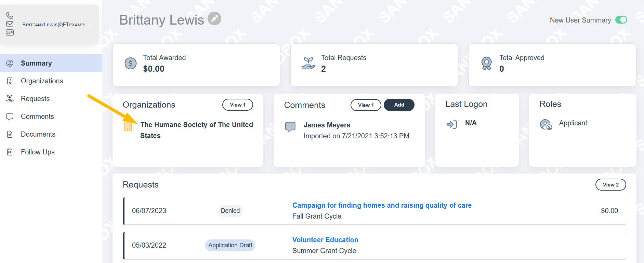Click the email envelope icon

click(10, 24)
